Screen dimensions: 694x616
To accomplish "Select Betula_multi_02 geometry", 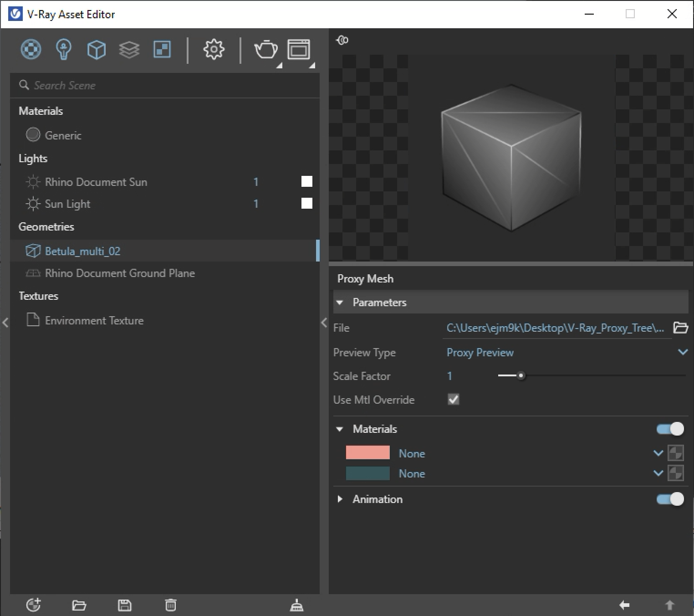I will 82,251.
